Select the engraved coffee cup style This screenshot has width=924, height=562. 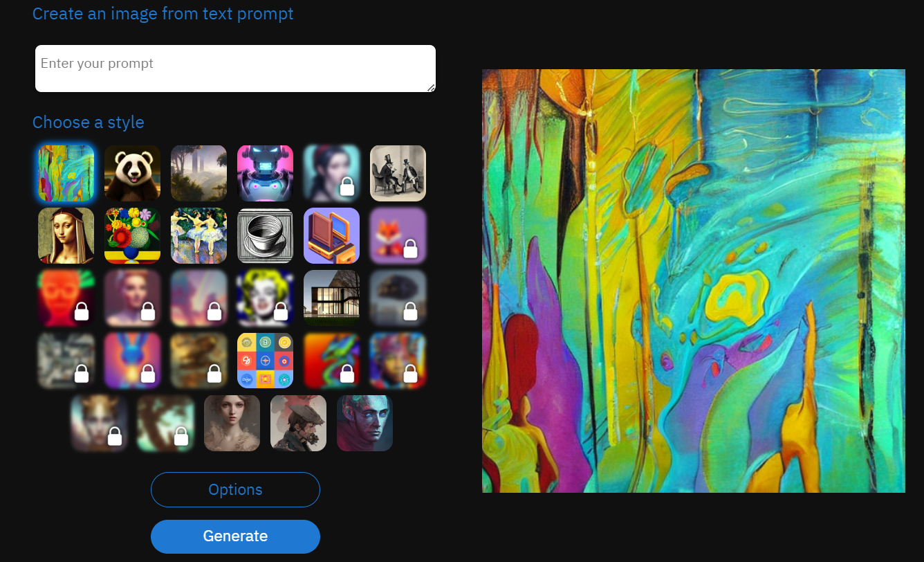pos(265,235)
